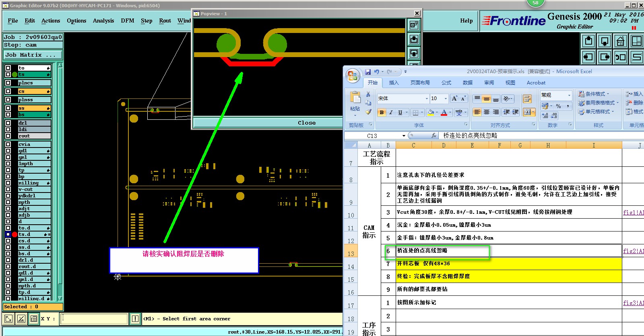Toggle checkbox for layer 'plncs'

pos(8,83)
